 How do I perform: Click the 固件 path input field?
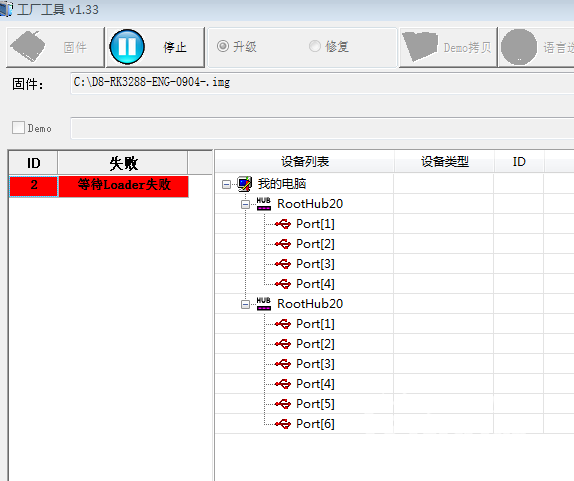(x=322, y=83)
